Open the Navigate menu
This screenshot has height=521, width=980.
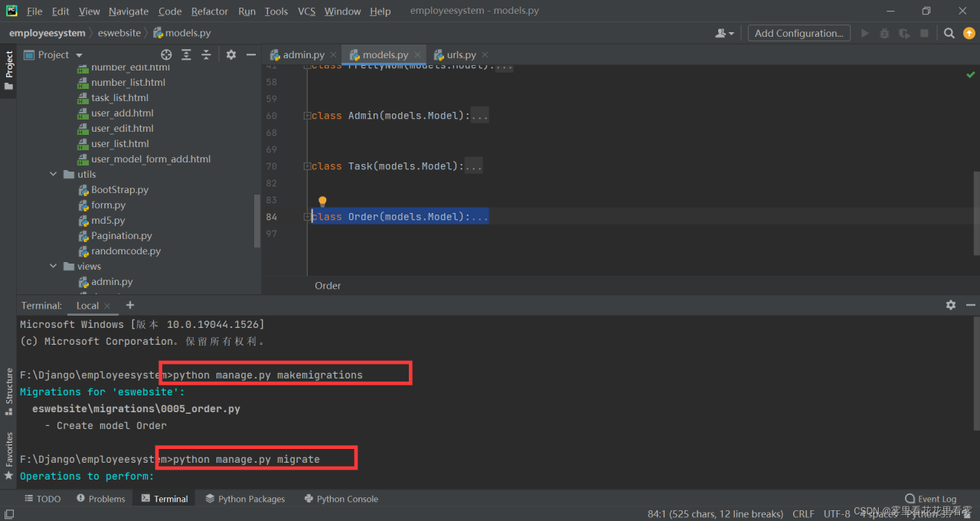(129, 11)
